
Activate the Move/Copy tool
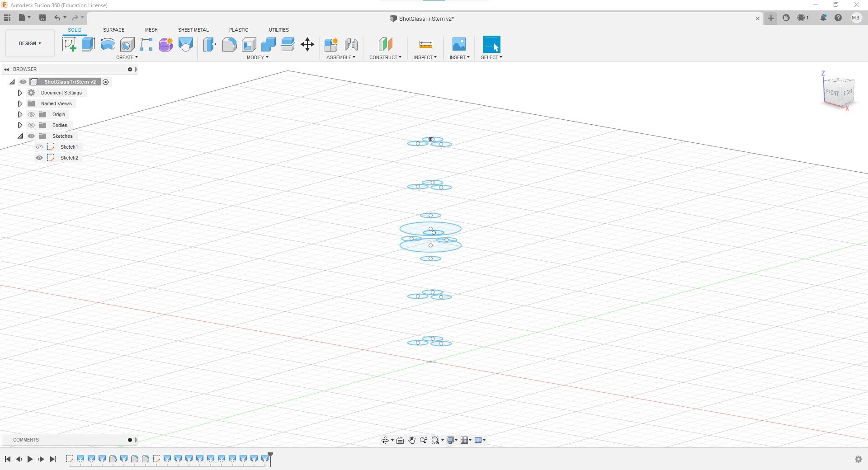point(307,44)
